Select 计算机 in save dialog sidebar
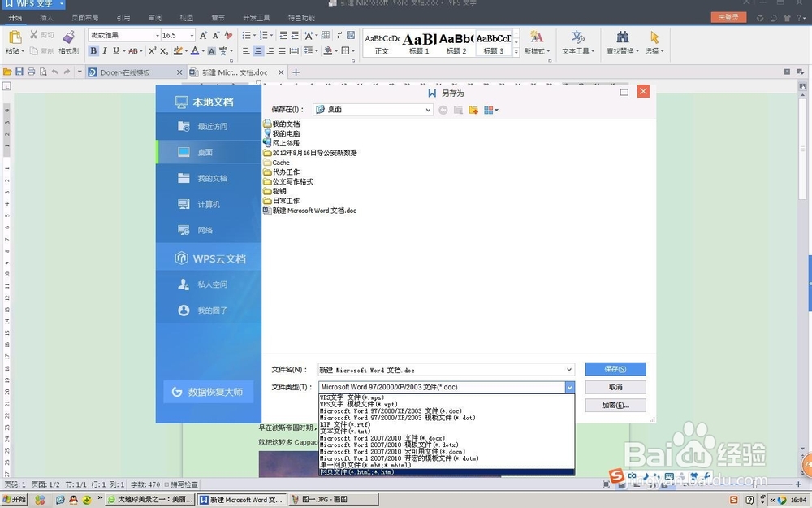Screen dimensions: 812x508 tap(209, 204)
